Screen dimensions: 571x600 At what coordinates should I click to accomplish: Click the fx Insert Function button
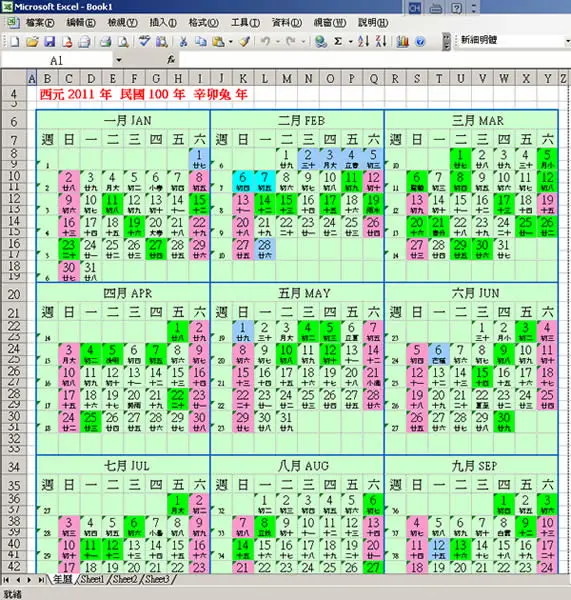point(171,60)
